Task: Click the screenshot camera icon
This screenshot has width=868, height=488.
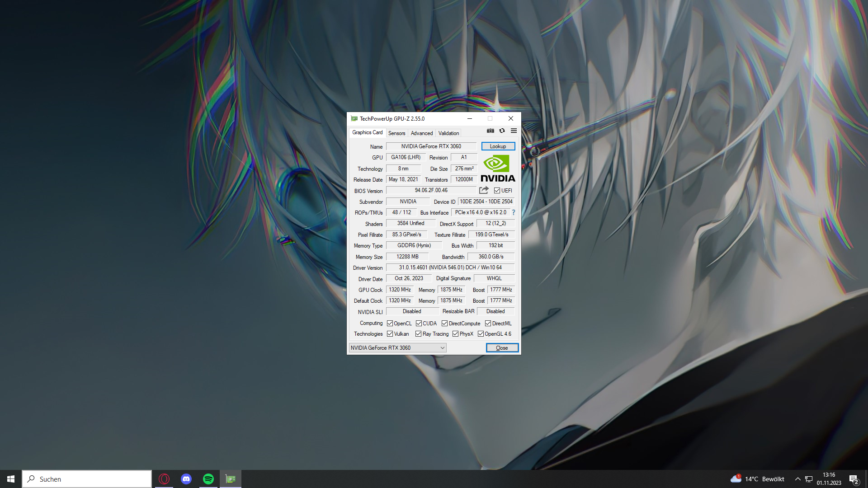Action: (x=490, y=131)
